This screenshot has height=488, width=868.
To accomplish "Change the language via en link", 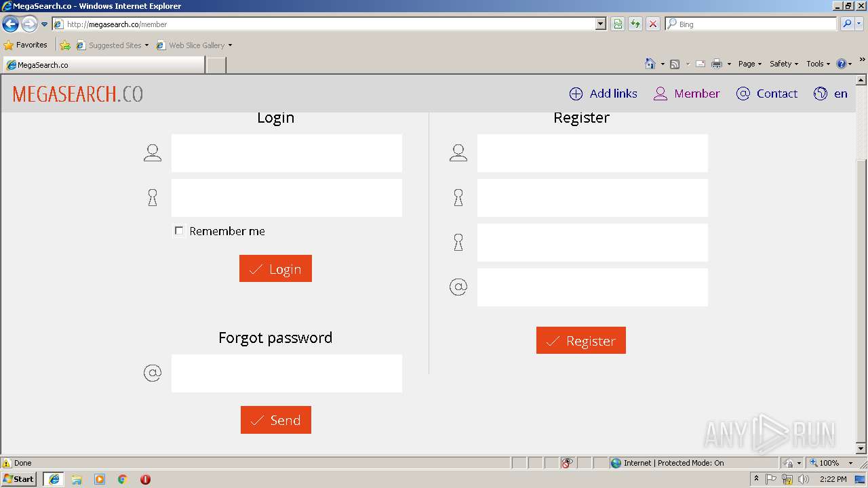I will (831, 94).
